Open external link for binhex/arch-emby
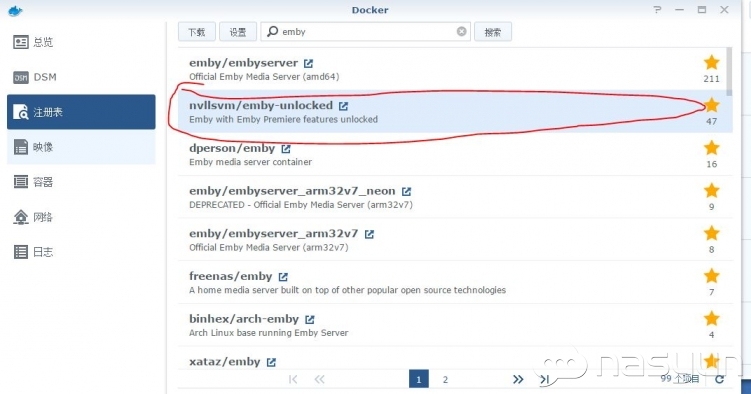Screen dimensions: 751x394 pos(310,319)
